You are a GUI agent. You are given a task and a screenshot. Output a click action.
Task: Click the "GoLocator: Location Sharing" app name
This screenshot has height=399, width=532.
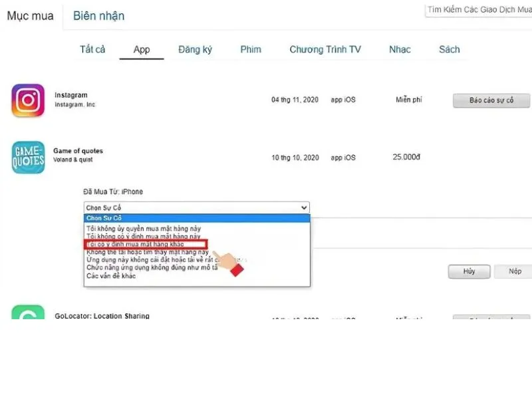102,316
